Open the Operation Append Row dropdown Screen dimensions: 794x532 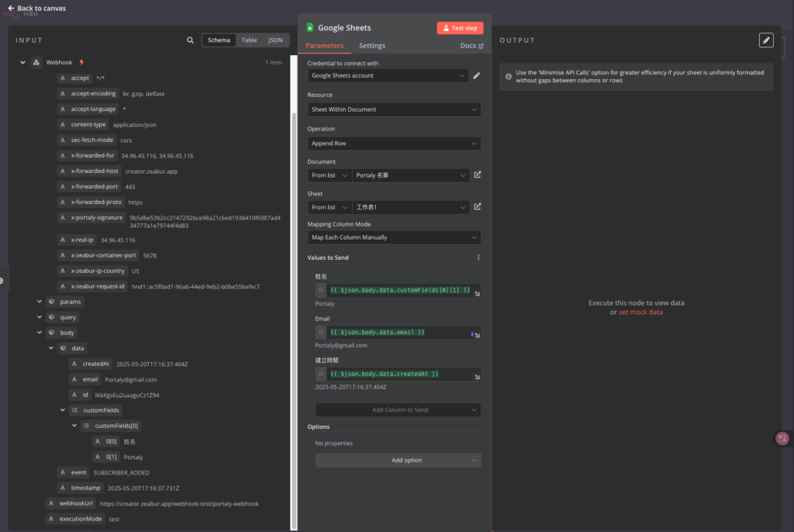click(x=394, y=143)
